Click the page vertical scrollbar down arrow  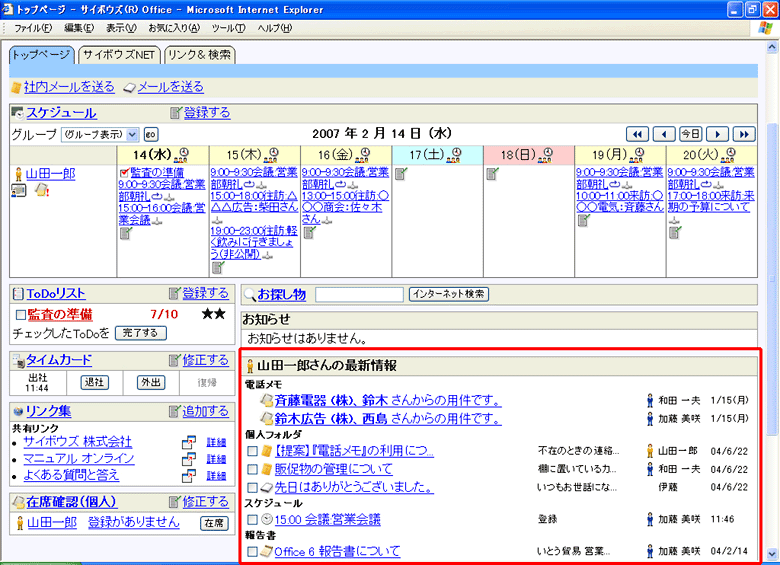coord(772,553)
